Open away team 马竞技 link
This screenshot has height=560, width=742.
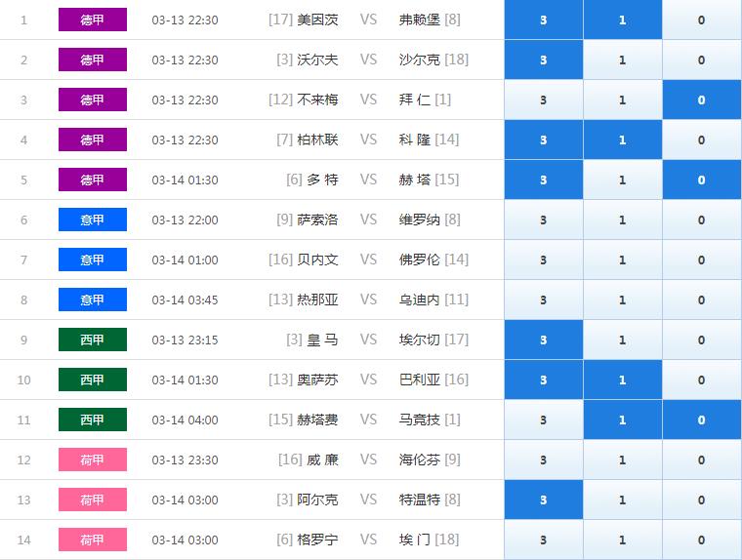[x=419, y=420]
